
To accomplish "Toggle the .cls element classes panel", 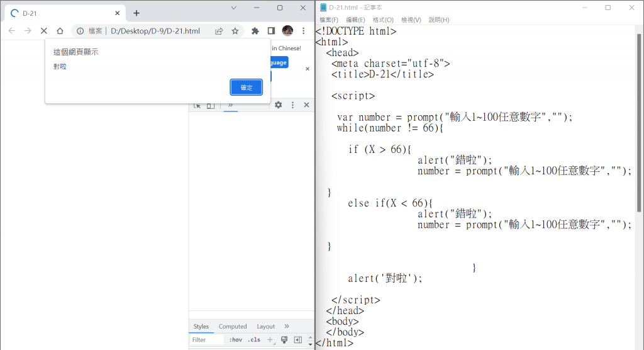I will click(254, 340).
